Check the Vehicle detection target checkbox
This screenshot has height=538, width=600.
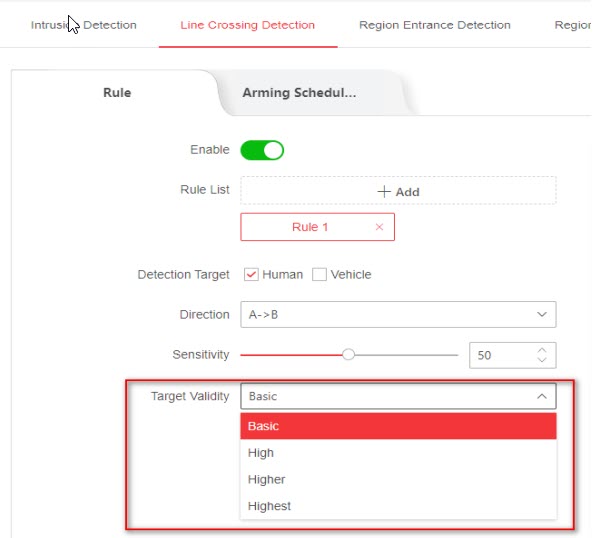[320, 274]
